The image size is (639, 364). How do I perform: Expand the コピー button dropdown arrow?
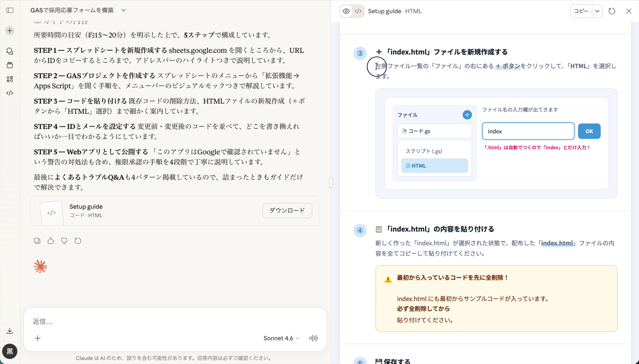[597, 11]
